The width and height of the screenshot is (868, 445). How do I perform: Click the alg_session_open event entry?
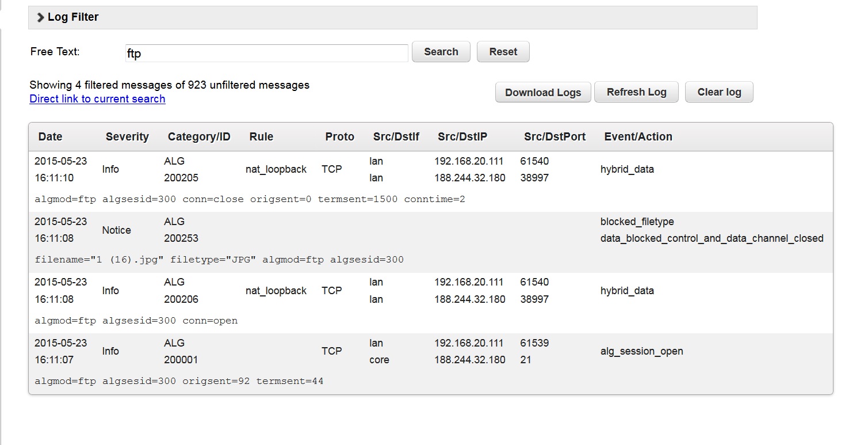641,352
